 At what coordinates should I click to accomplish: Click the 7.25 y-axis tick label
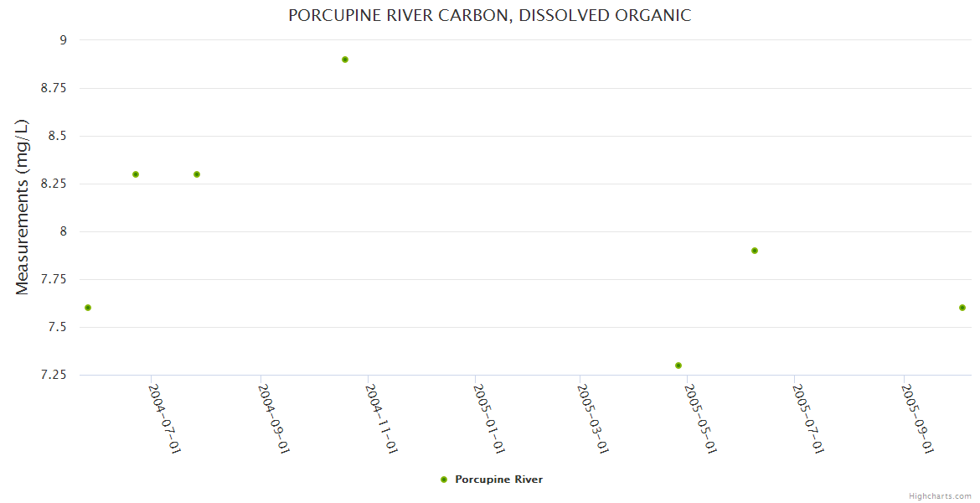(56, 375)
